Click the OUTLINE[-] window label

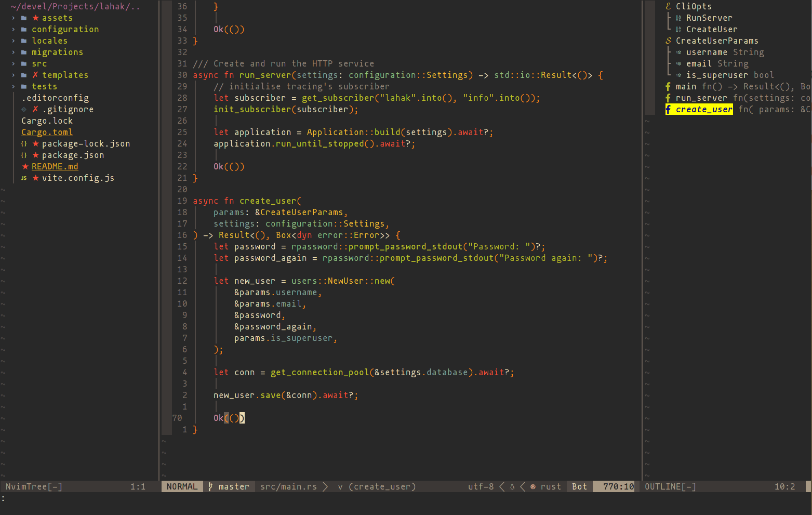[x=670, y=487]
